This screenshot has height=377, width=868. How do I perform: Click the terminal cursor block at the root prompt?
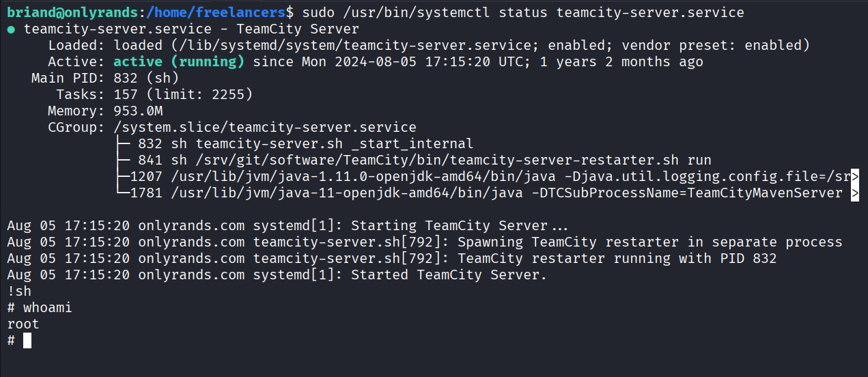click(27, 340)
